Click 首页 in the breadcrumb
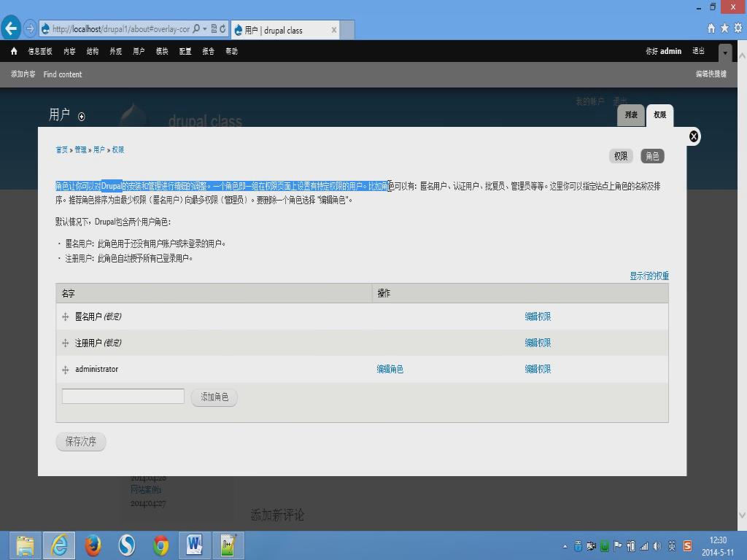This screenshot has height=560, width=747. [61, 149]
